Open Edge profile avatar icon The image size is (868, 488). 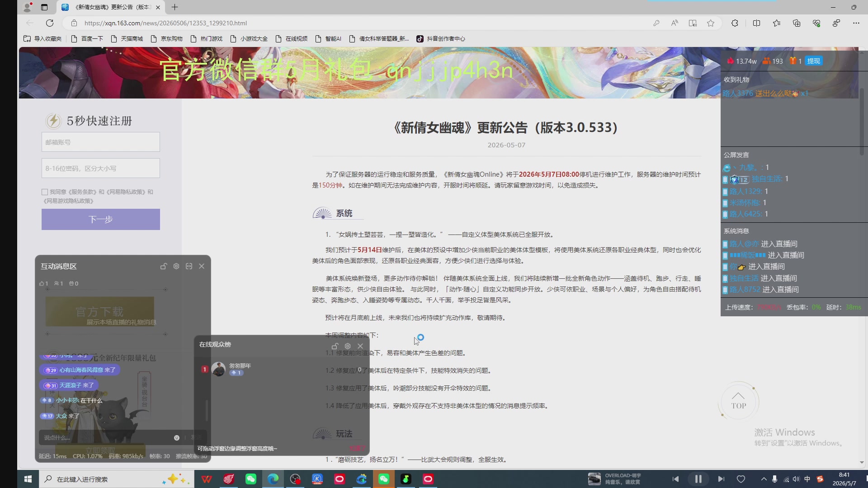pos(28,7)
